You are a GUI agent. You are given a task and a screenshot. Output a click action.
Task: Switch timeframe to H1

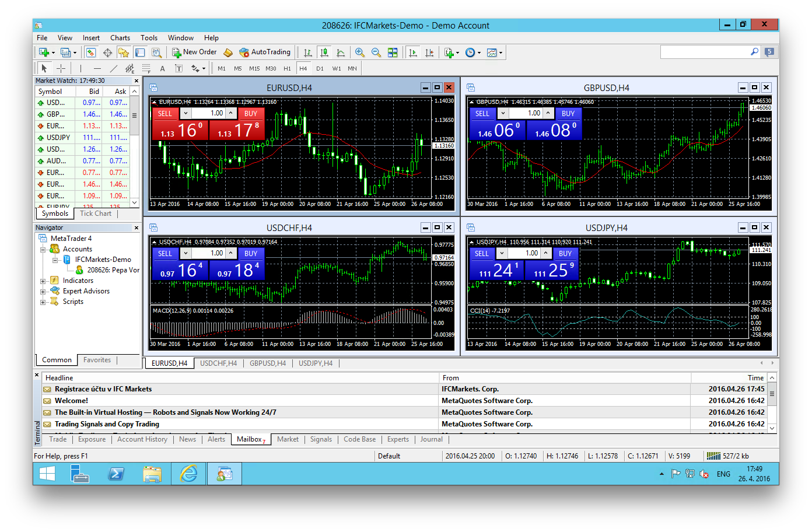[x=287, y=68]
